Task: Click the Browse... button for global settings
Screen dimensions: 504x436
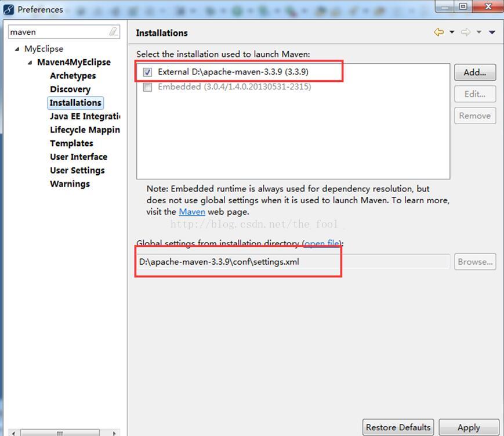Action: pyautogui.click(x=475, y=262)
